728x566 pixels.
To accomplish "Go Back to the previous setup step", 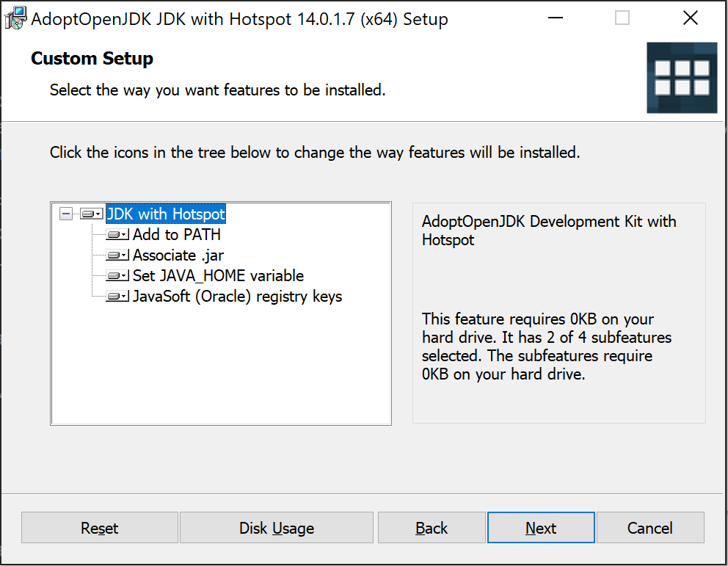I will [432, 527].
